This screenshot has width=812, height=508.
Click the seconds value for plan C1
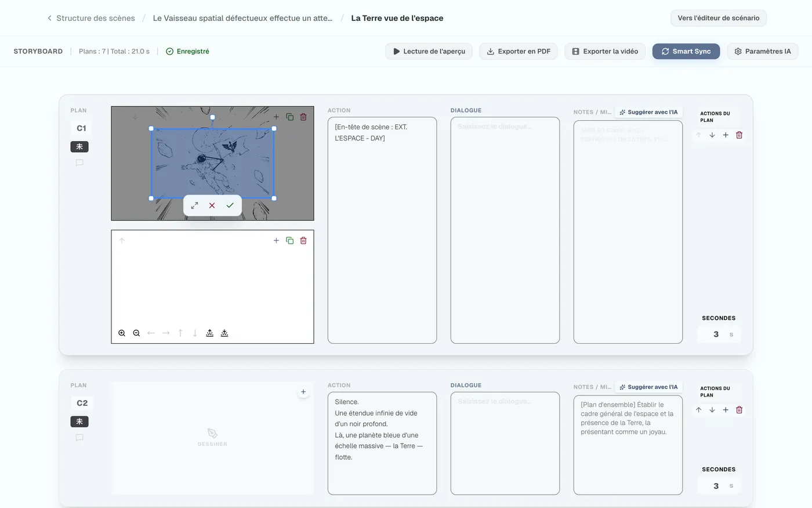pos(716,334)
